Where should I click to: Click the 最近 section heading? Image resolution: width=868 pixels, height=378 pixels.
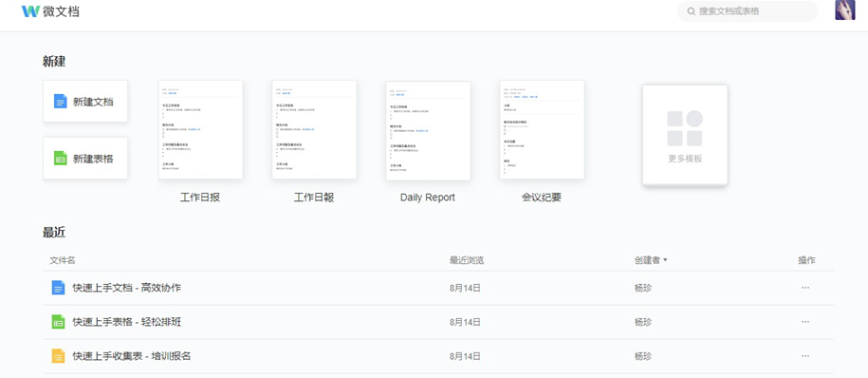pos(54,233)
